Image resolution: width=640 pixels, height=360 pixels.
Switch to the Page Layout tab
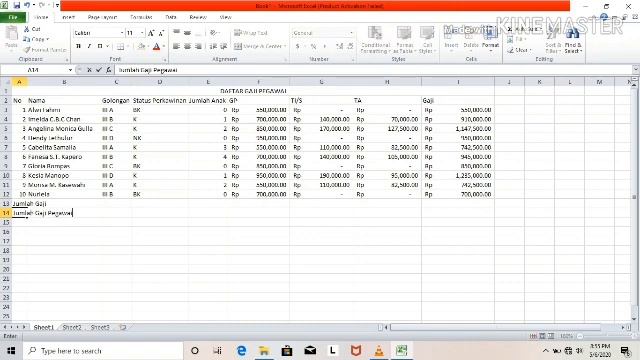102,18
